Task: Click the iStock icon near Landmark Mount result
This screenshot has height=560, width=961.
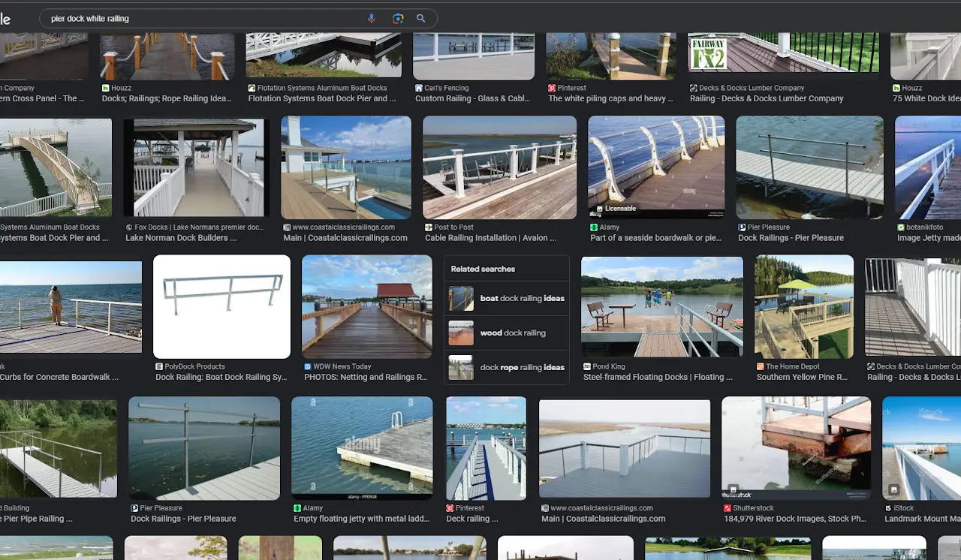Action: [888, 507]
